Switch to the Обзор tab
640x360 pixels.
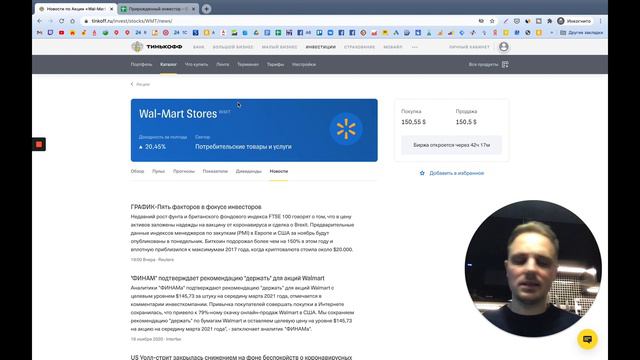tap(138, 171)
